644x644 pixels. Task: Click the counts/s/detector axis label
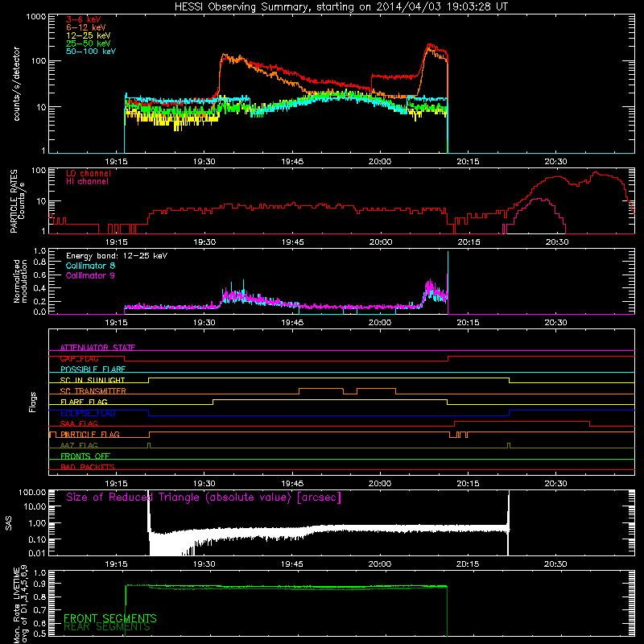(16, 84)
